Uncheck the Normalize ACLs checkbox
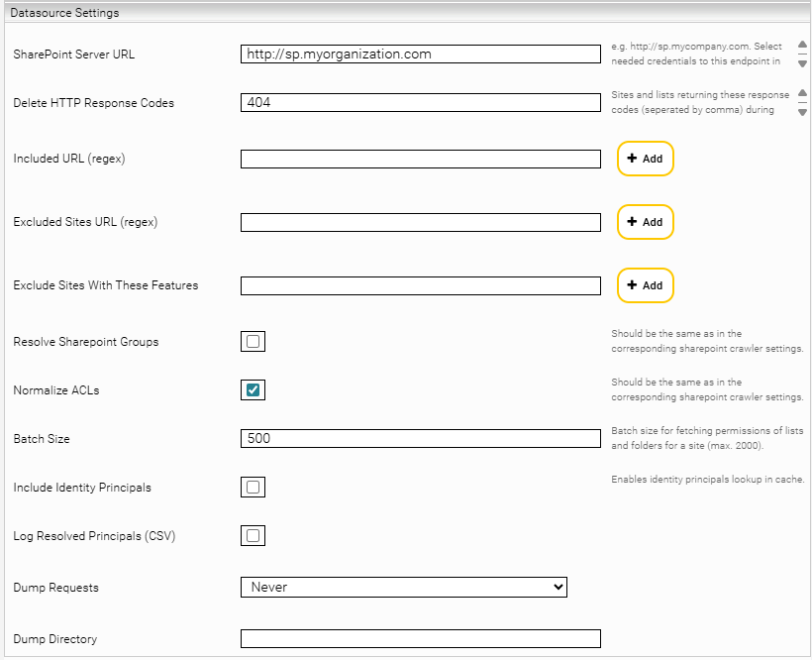 click(x=253, y=390)
